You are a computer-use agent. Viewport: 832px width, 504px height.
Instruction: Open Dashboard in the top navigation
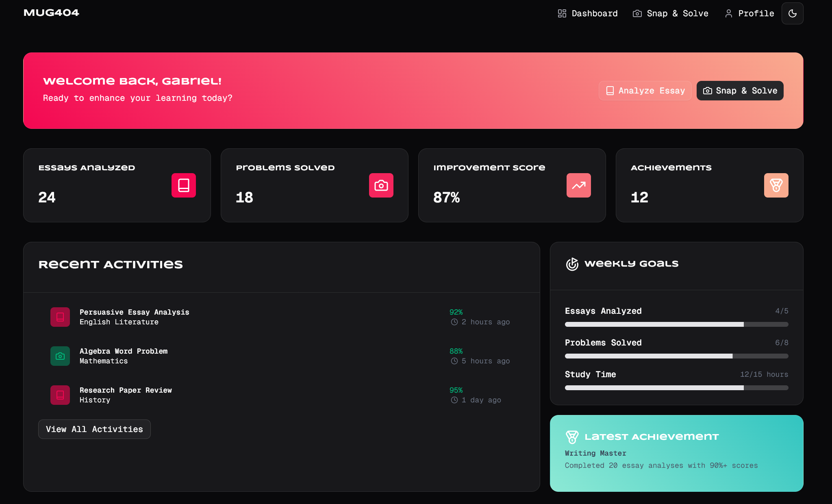pyautogui.click(x=587, y=13)
